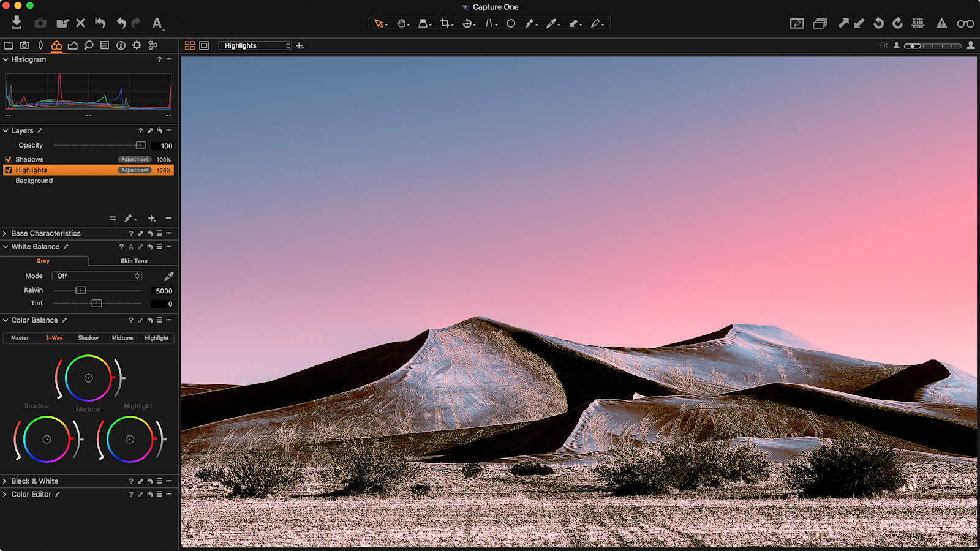Switch to the Skin Tone tab
Viewport: 980px width, 551px height.
tap(134, 261)
